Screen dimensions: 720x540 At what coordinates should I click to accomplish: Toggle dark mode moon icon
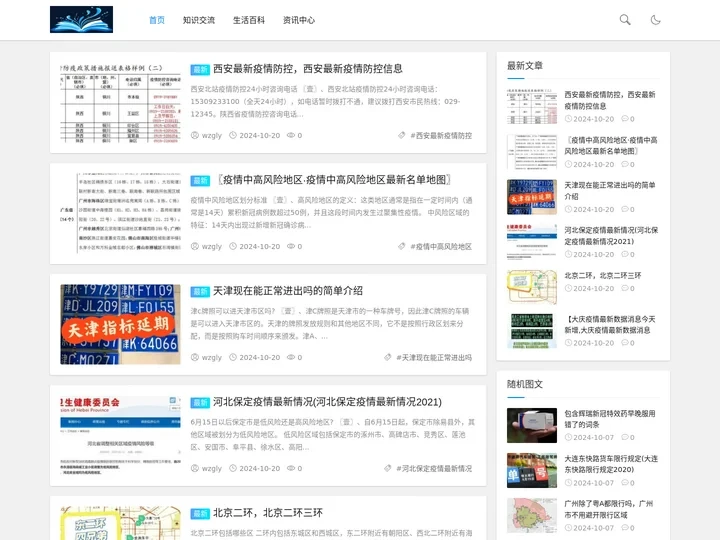coord(655,20)
